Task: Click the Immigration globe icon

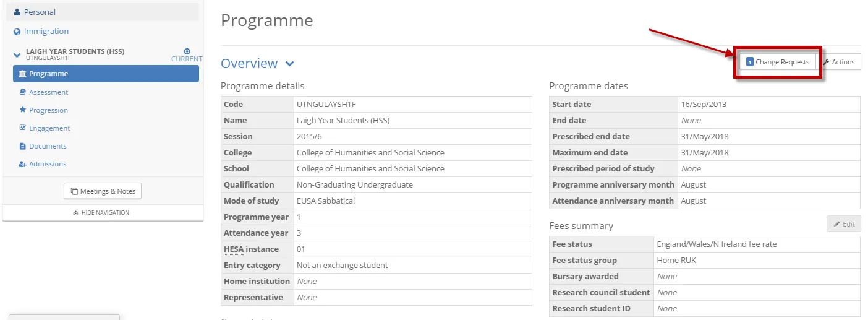Action: (x=17, y=32)
